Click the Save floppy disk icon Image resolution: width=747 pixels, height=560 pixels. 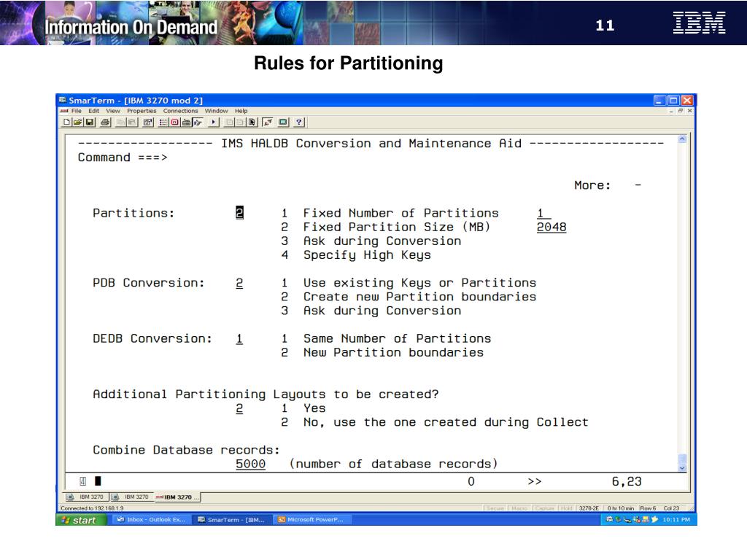point(90,122)
